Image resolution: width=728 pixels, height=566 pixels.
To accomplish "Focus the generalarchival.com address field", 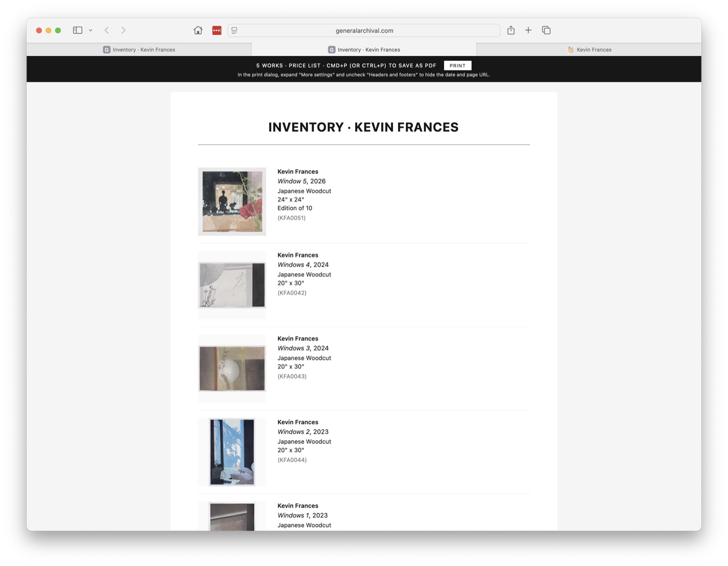I will (364, 31).
